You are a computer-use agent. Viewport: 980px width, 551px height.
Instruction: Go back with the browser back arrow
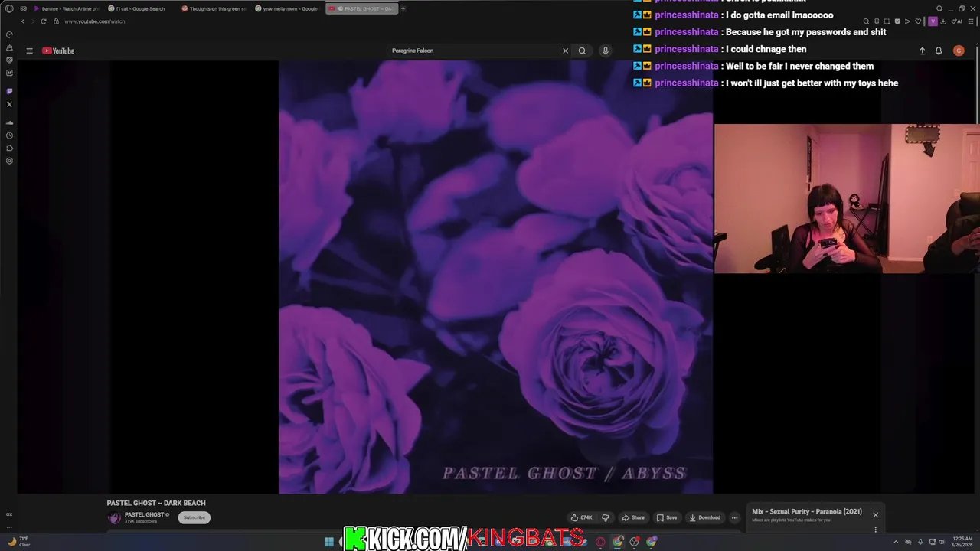[x=23, y=21]
